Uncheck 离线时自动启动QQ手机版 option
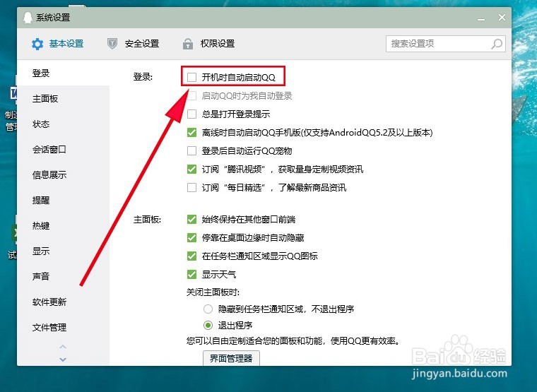537x392 pixels. coord(191,133)
